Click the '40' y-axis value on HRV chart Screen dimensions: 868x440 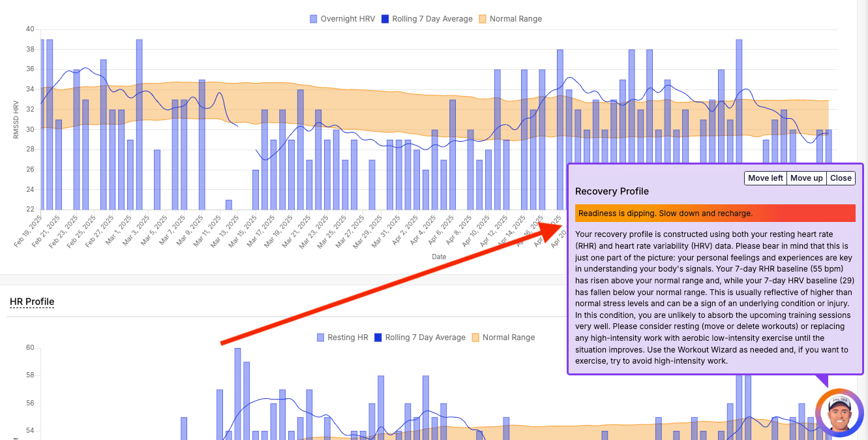[30, 29]
